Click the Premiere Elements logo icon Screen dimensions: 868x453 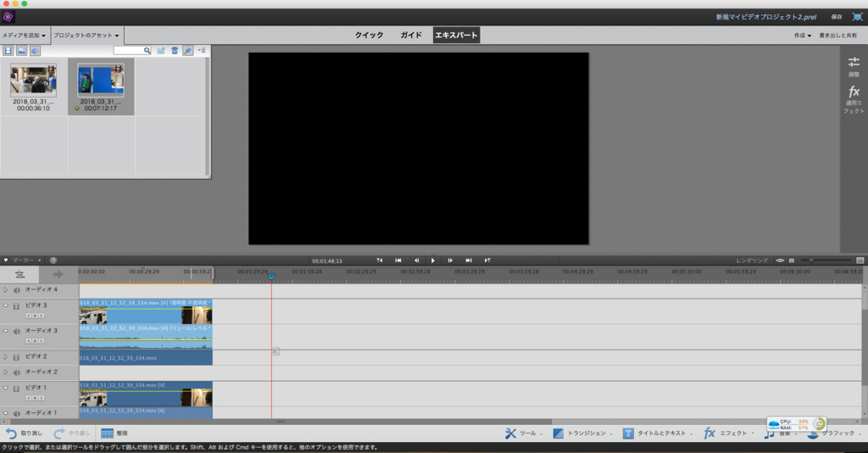[x=8, y=17]
